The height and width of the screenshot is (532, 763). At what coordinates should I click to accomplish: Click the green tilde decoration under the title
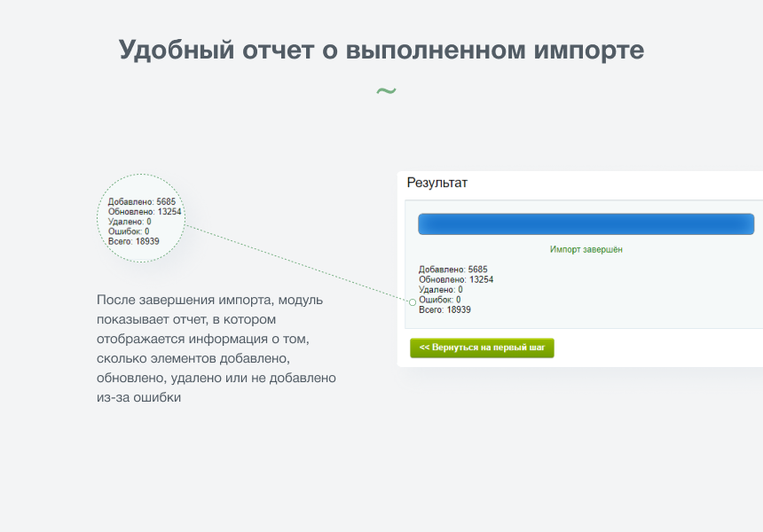click(x=386, y=90)
